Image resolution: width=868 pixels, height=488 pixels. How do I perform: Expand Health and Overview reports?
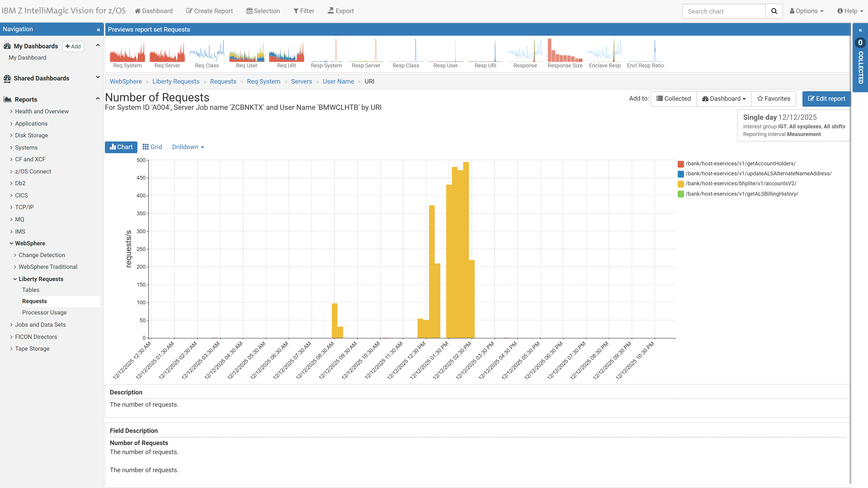coord(41,111)
